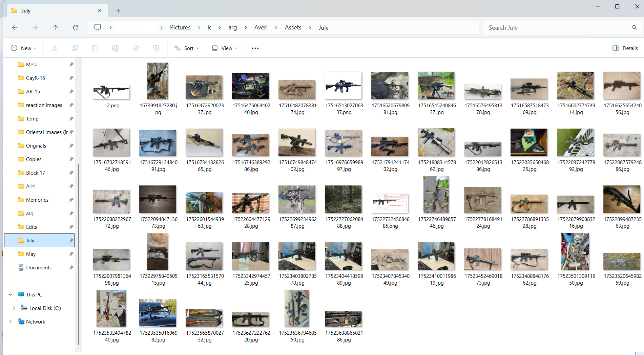Click the Copy icon in toolbar

[75, 48]
